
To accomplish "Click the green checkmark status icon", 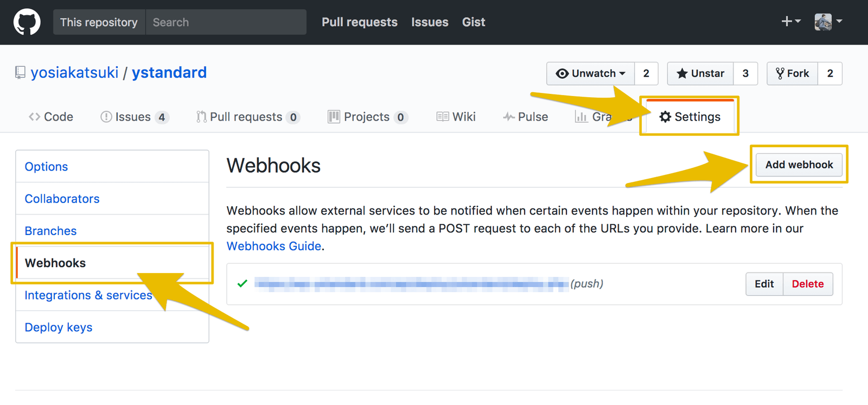I will [x=242, y=283].
